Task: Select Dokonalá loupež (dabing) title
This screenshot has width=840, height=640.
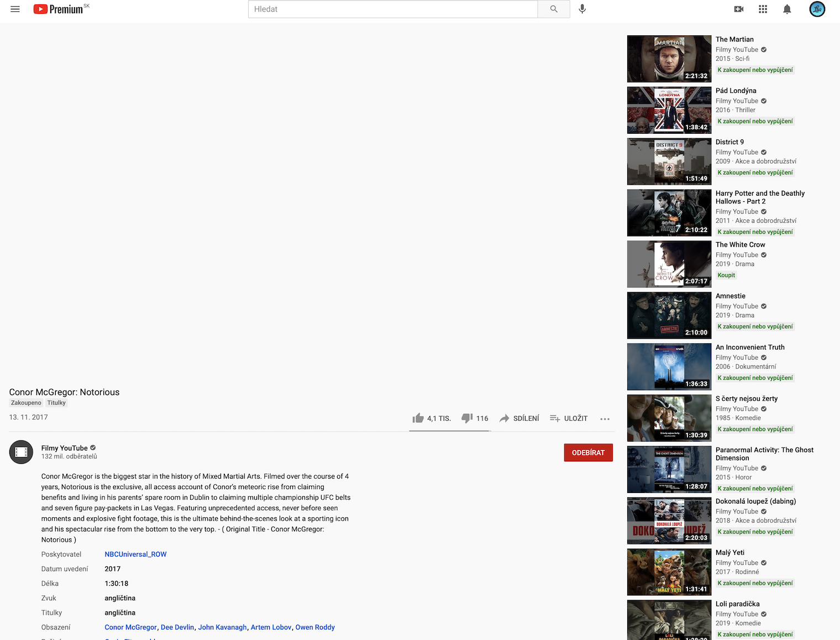Action: pos(756,501)
